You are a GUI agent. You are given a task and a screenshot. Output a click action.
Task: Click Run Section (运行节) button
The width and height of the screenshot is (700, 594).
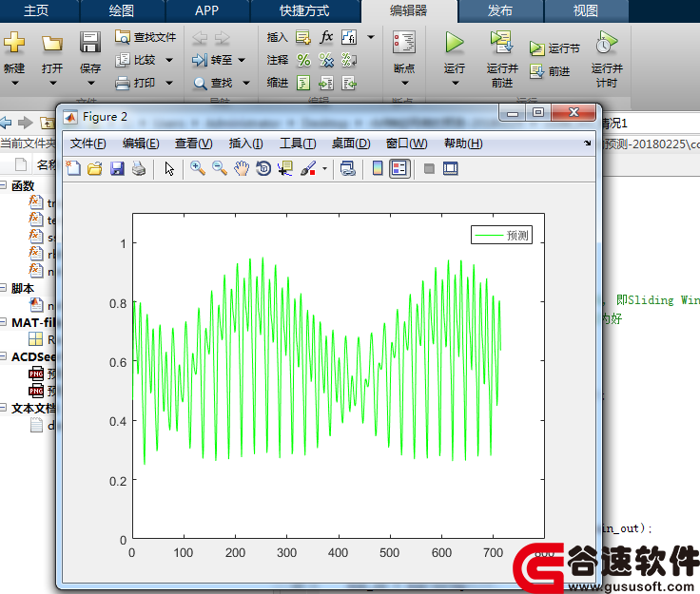(554, 48)
